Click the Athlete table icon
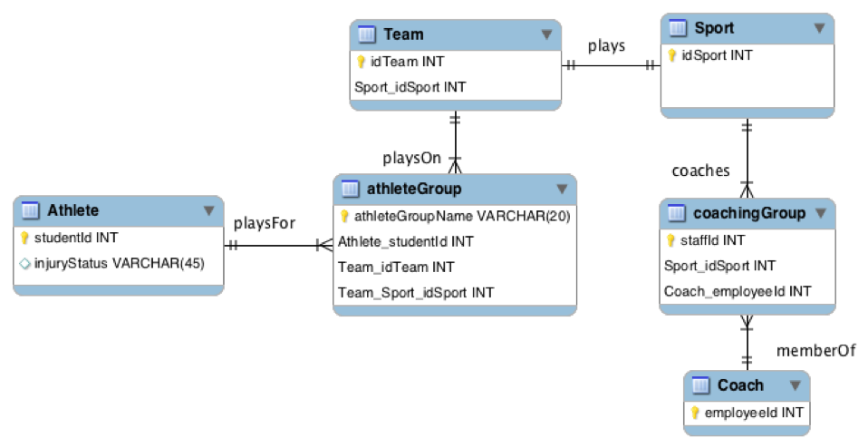868x448 pixels. click(30, 210)
